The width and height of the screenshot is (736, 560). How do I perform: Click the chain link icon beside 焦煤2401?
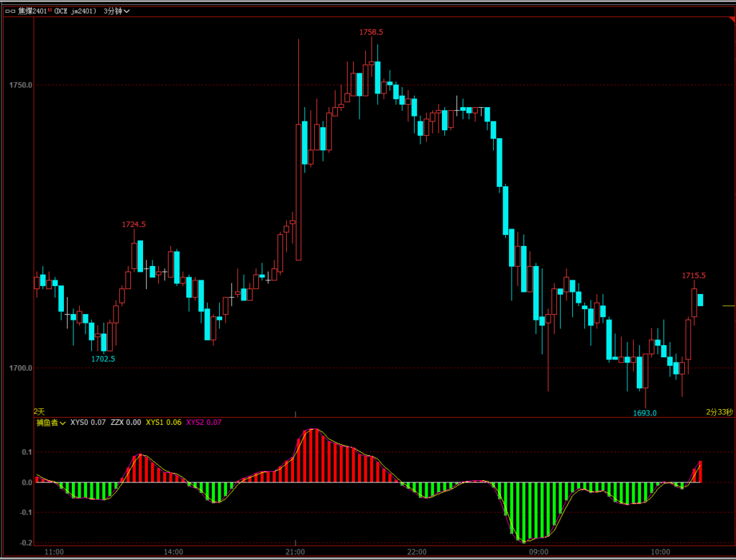(x=9, y=11)
